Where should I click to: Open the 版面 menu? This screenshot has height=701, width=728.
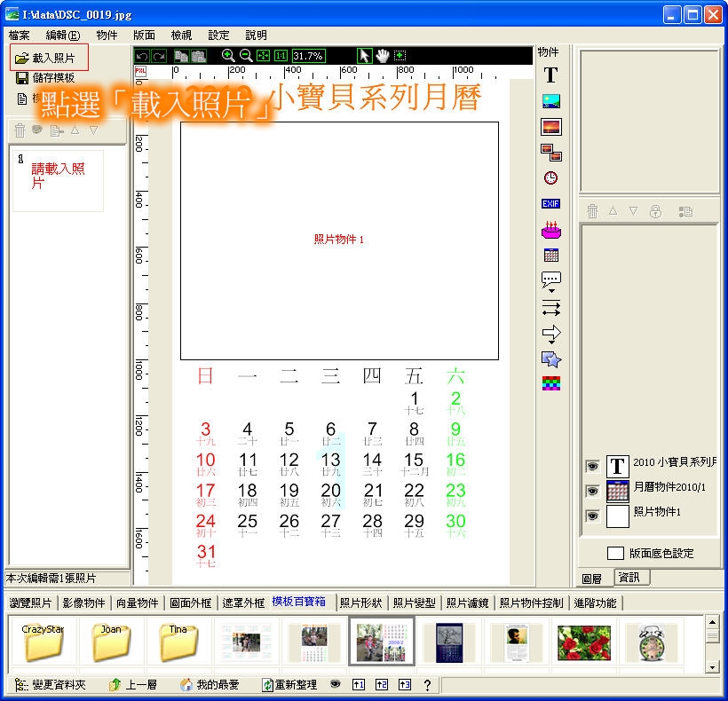144,35
